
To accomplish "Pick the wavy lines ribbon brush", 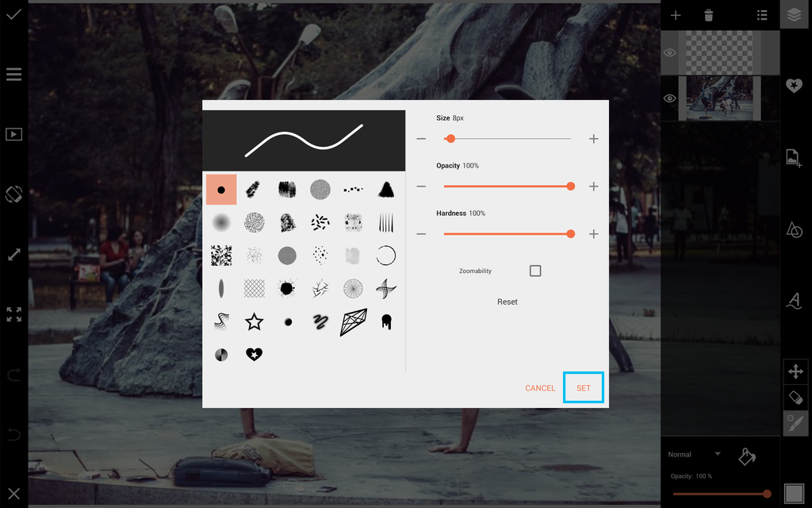I will click(221, 322).
